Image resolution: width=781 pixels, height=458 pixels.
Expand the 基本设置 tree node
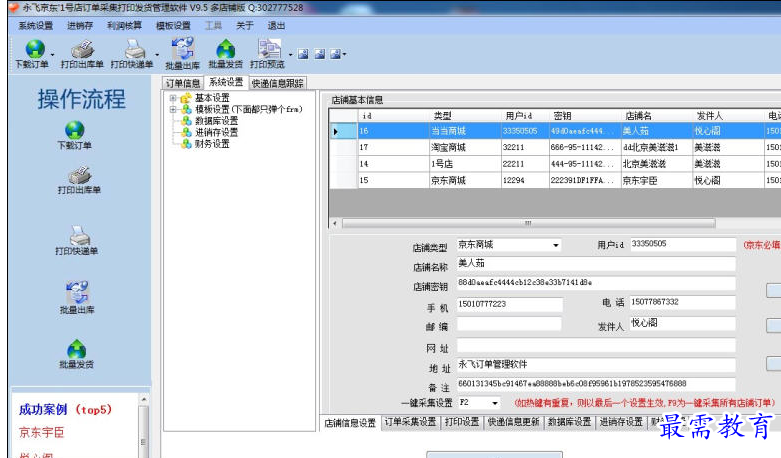point(173,98)
